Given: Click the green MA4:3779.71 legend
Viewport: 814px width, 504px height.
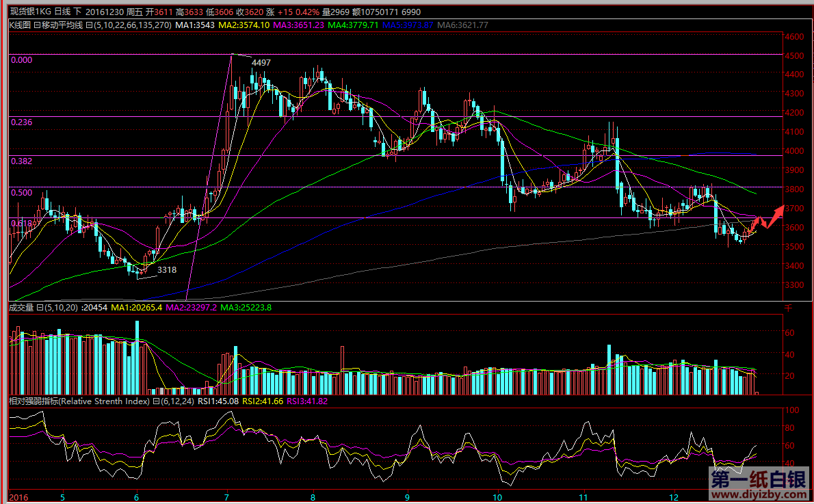Looking at the screenshot, I should pos(353,25).
